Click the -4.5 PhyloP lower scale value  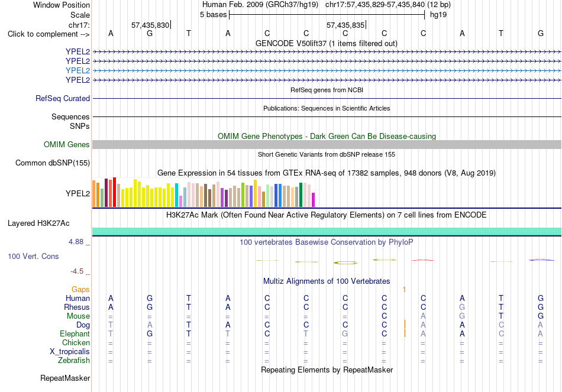[77, 271]
